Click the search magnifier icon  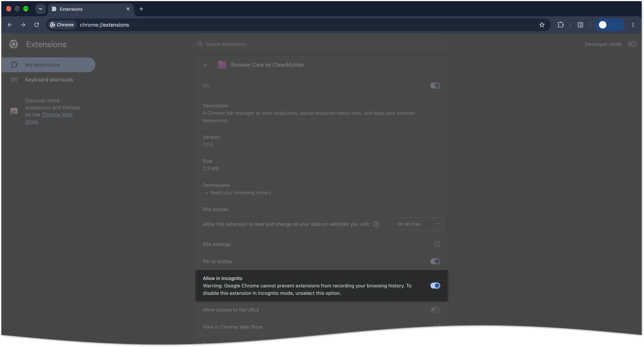(200, 44)
